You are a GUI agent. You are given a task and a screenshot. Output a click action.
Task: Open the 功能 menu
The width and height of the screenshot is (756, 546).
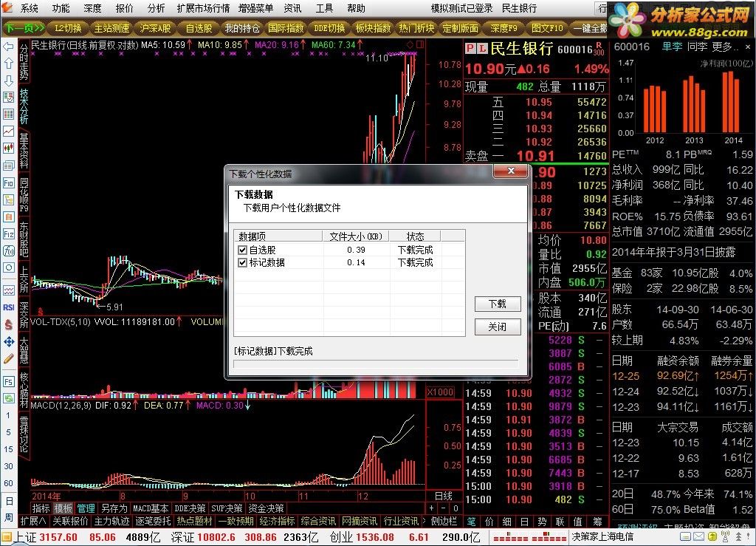click(x=61, y=8)
